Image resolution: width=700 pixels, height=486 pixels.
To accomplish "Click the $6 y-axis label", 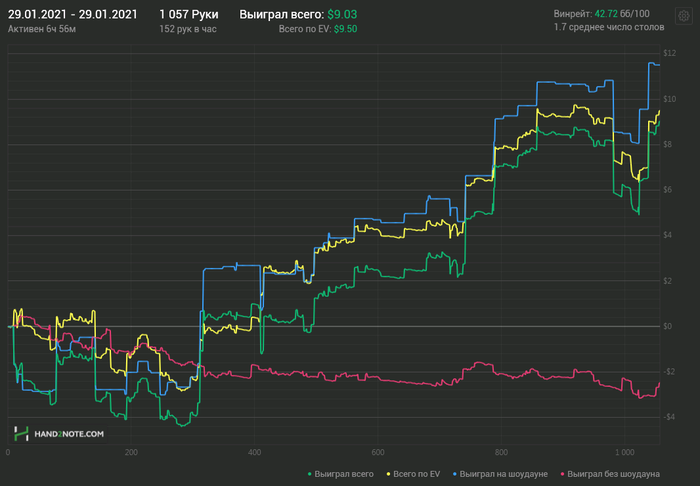I will (668, 190).
